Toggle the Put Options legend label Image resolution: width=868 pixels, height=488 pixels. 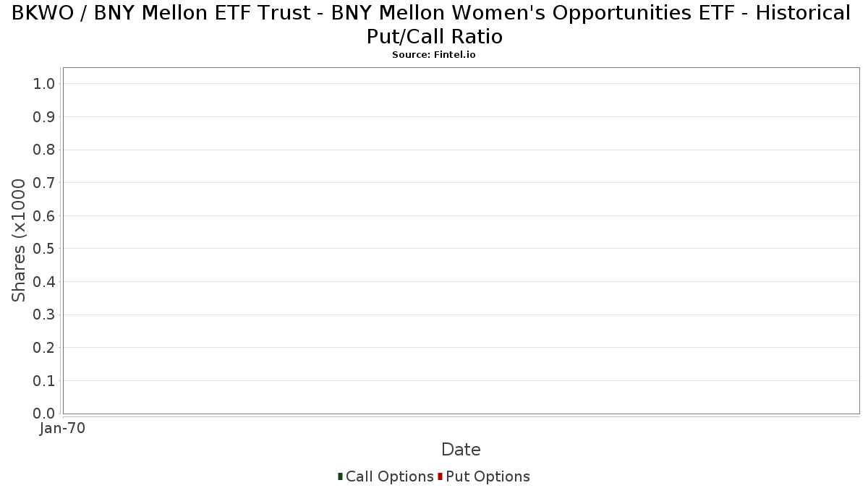488,476
